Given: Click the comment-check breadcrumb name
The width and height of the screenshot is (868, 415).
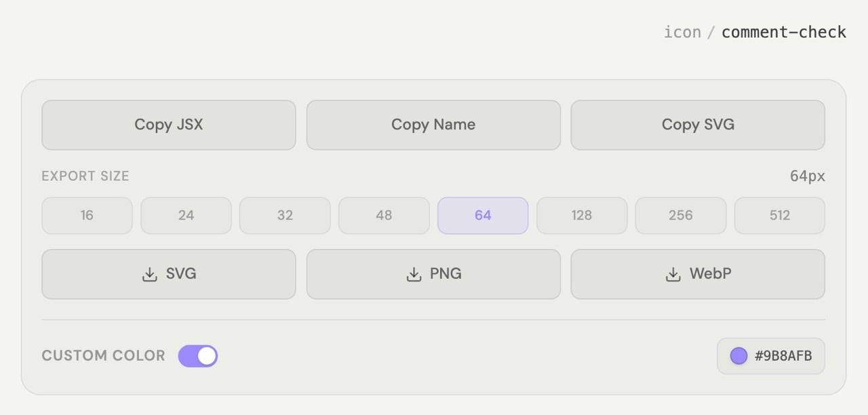Looking at the screenshot, I should click(784, 32).
